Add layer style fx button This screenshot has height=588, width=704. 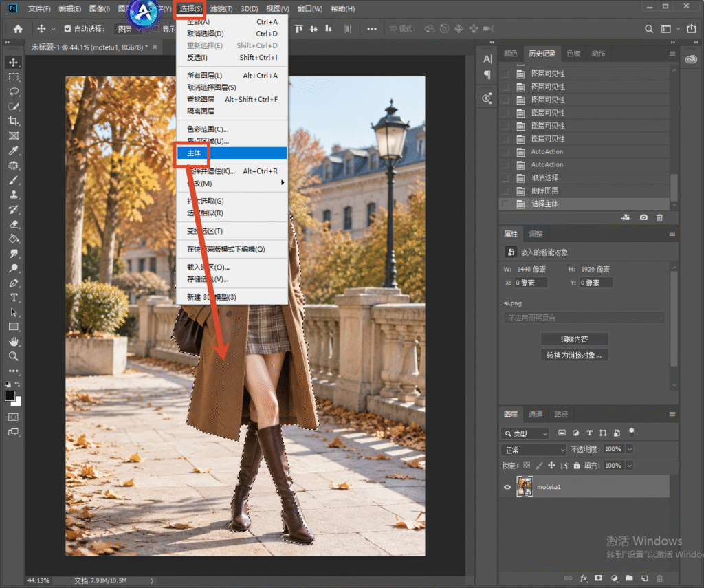[x=584, y=578]
